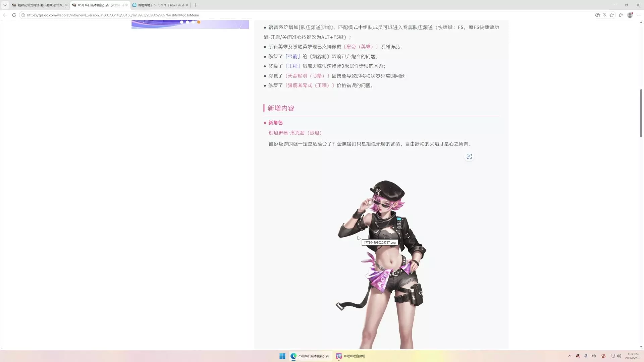
Task: Click the 新角色 subheading
Action: [275, 123]
